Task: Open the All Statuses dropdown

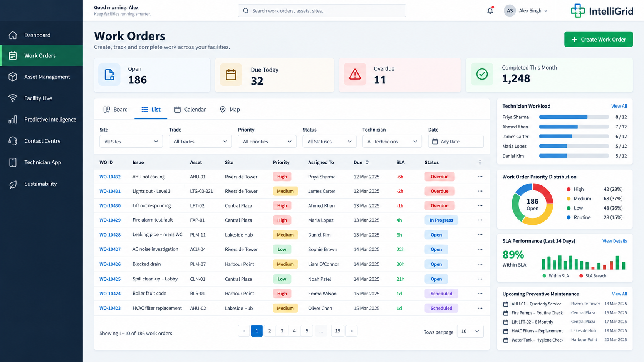Action: 329,142
